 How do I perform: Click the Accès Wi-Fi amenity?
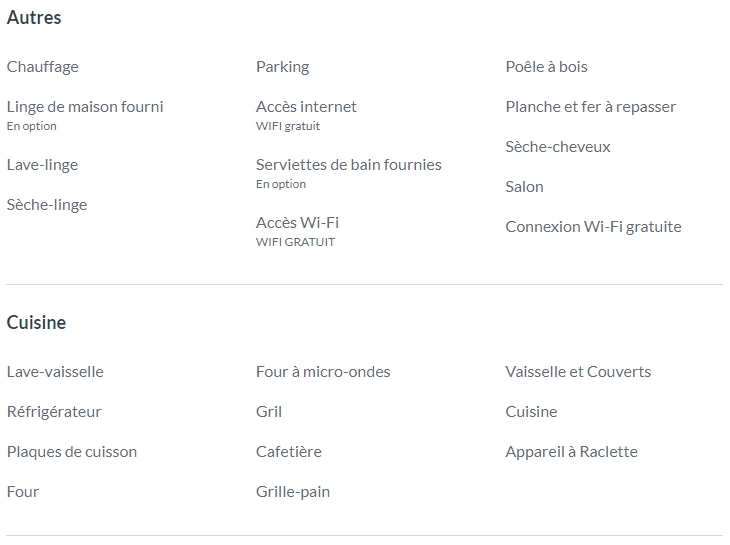[x=297, y=223]
